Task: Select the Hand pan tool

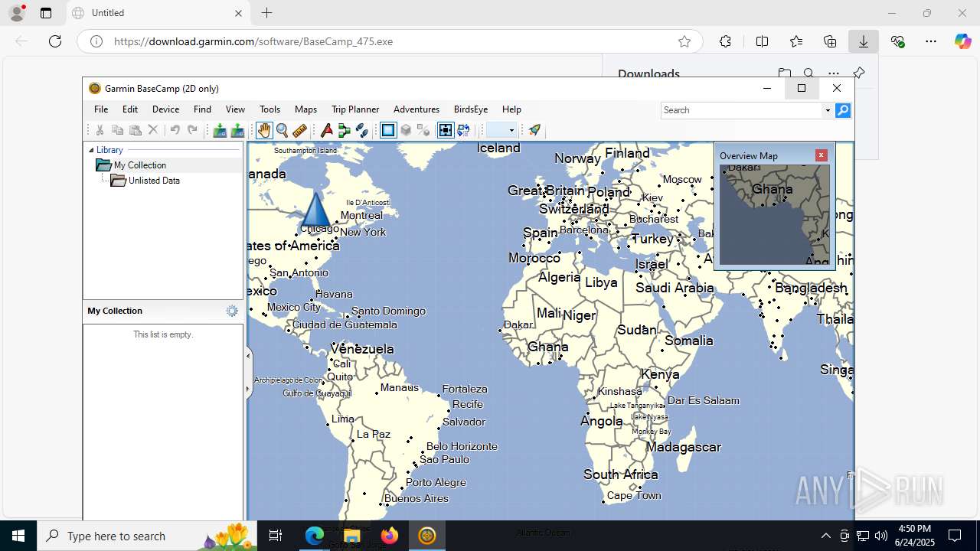Action: tap(264, 130)
